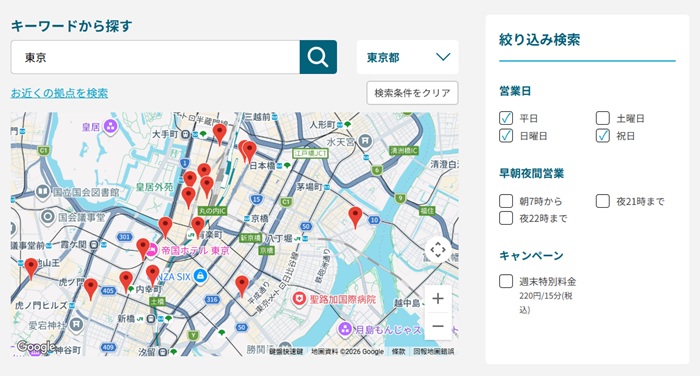Zoom out the map with minus button

coord(438,326)
